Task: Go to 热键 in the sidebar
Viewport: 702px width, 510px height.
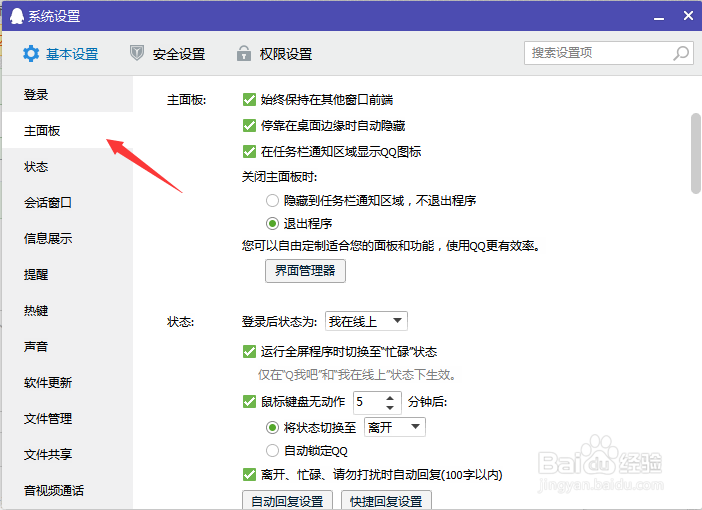Action: (x=68, y=310)
